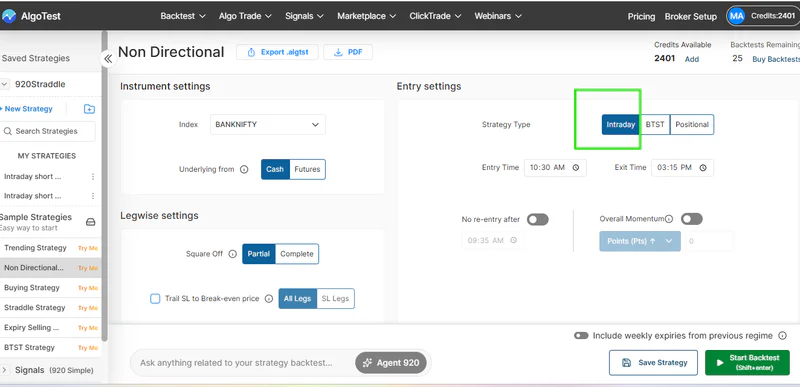Image resolution: width=800 pixels, height=387 pixels.
Task: Click Try Me beside Trending Strategy
Action: coord(88,248)
